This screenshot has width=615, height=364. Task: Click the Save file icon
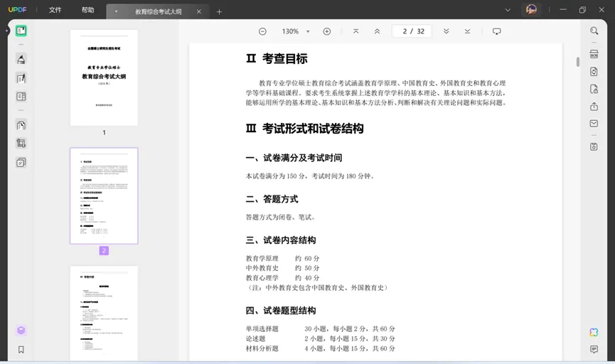pyautogui.click(x=594, y=146)
